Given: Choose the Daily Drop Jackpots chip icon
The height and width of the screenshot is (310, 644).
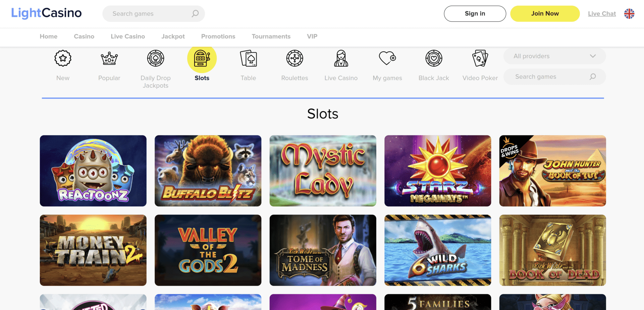Looking at the screenshot, I should [156, 58].
